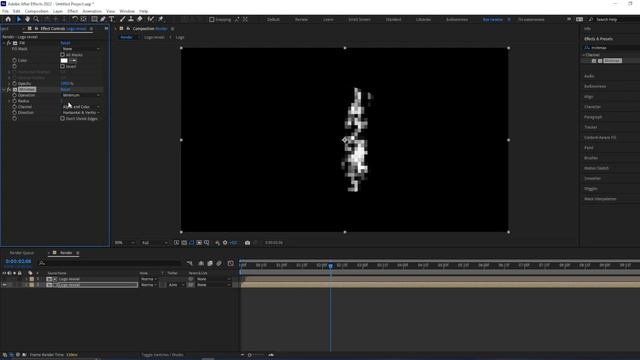This screenshot has width=640, height=360.
Task: Click the effects search field with minimax
Action: [x=612, y=48]
